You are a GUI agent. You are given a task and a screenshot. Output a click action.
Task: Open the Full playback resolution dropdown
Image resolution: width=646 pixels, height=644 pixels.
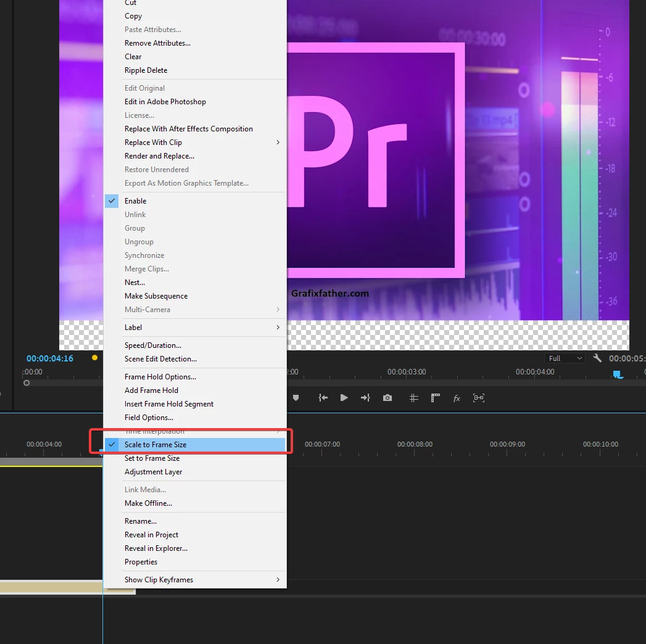(565, 358)
